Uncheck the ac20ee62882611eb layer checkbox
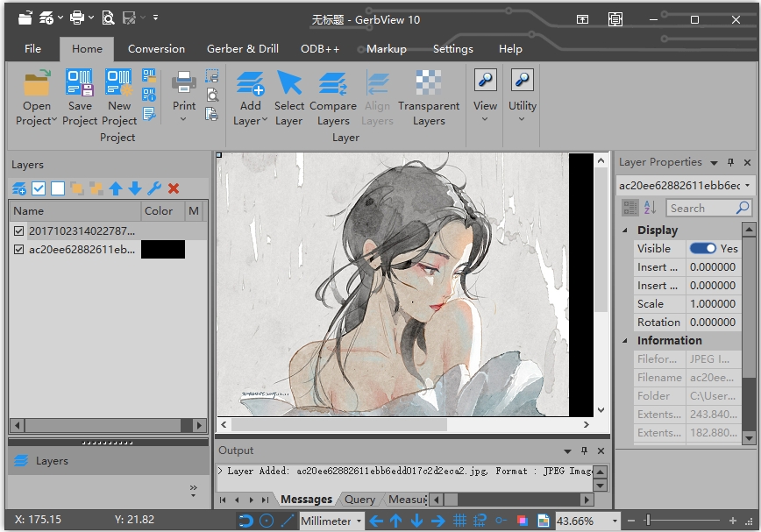The image size is (761, 532). (x=19, y=250)
